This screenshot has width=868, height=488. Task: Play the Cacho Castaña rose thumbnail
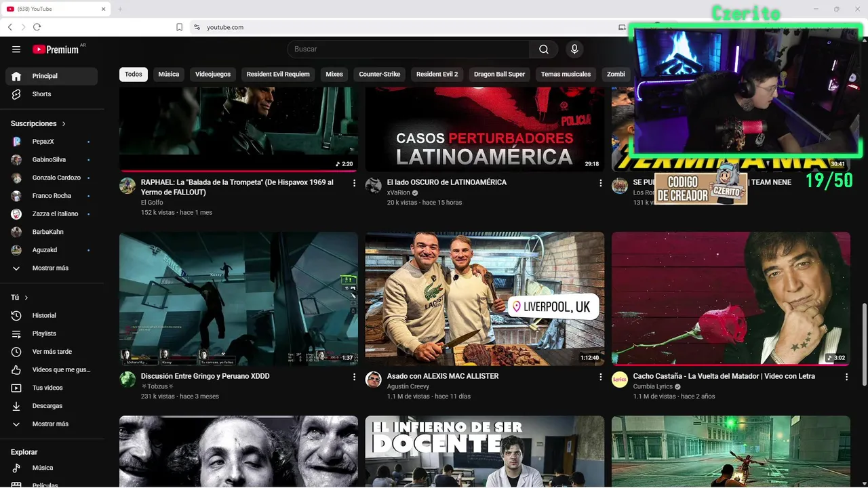click(x=731, y=299)
